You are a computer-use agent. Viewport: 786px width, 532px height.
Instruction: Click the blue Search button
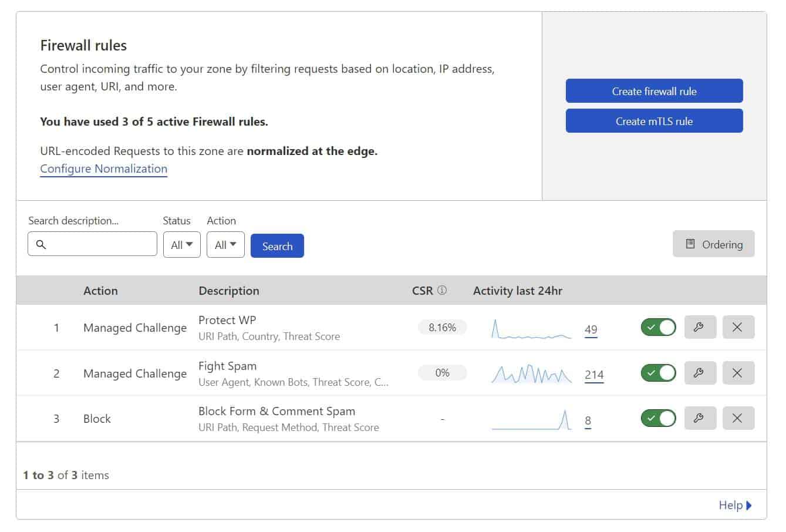coord(277,246)
